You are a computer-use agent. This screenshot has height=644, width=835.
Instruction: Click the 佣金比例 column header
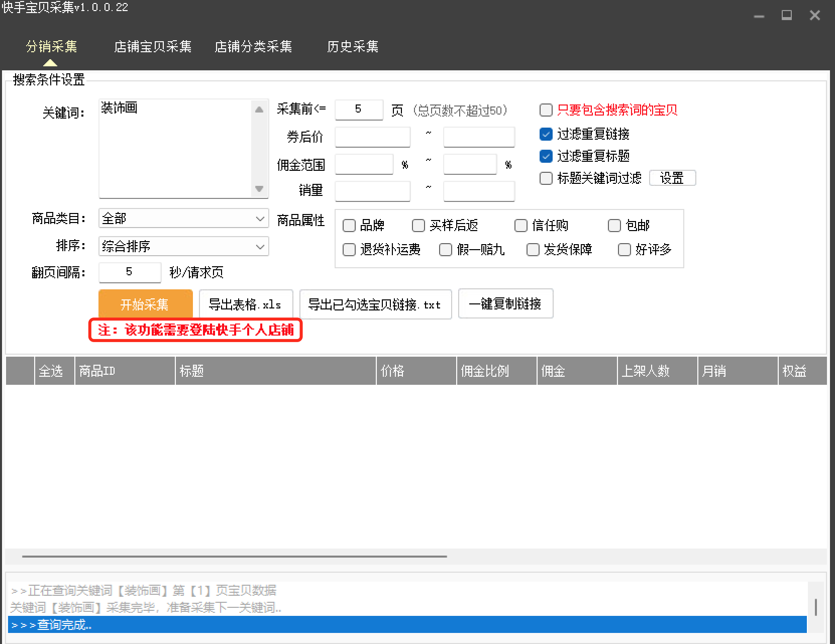[496, 371]
